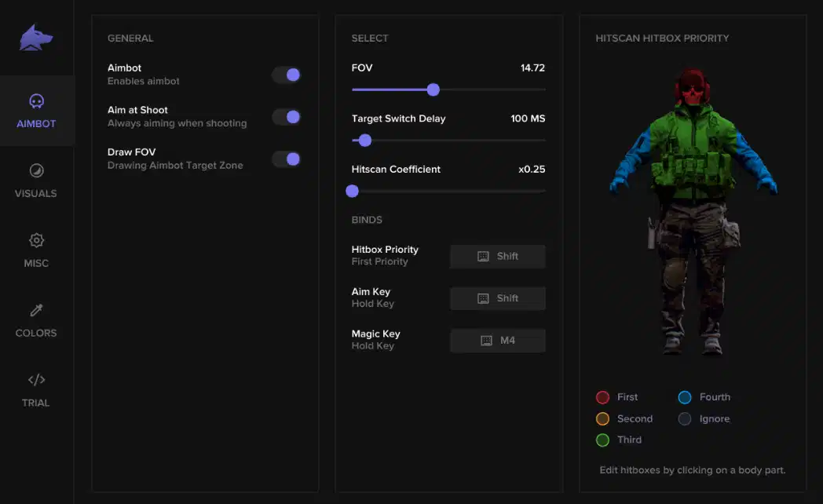Click keyboard icon in Magic Key bind
823x504 pixels.
(x=487, y=341)
